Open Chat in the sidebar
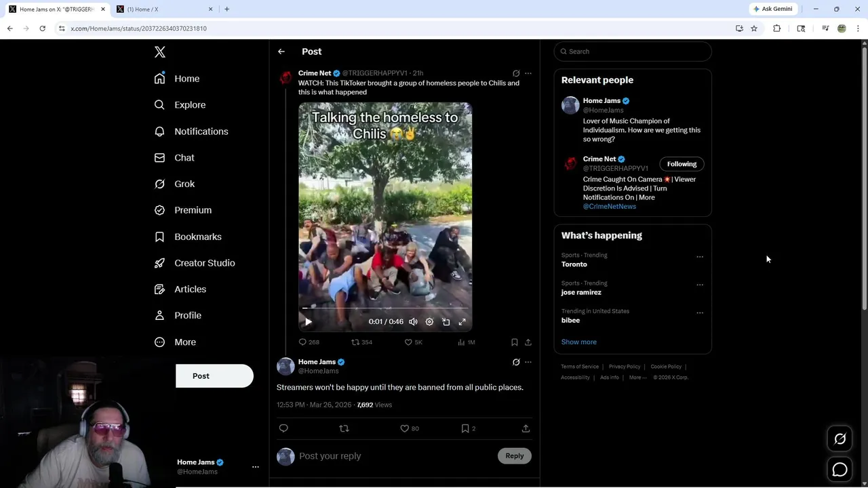 pos(174,158)
